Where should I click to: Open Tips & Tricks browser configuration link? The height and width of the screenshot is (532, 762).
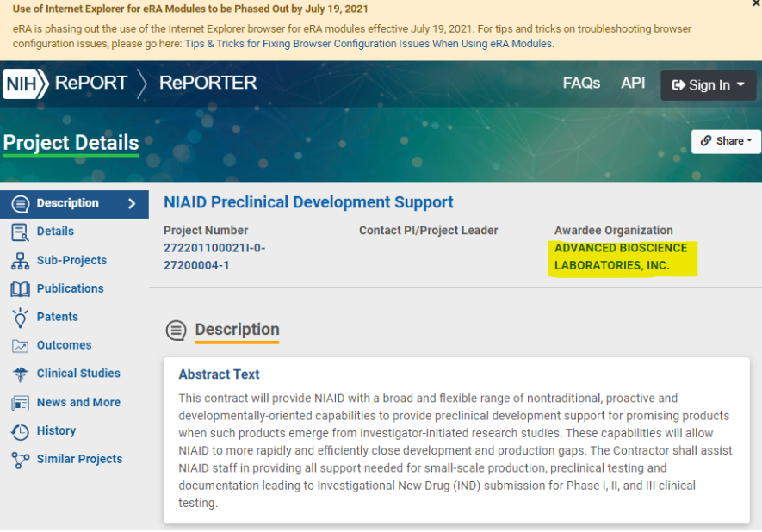[369, 44]
